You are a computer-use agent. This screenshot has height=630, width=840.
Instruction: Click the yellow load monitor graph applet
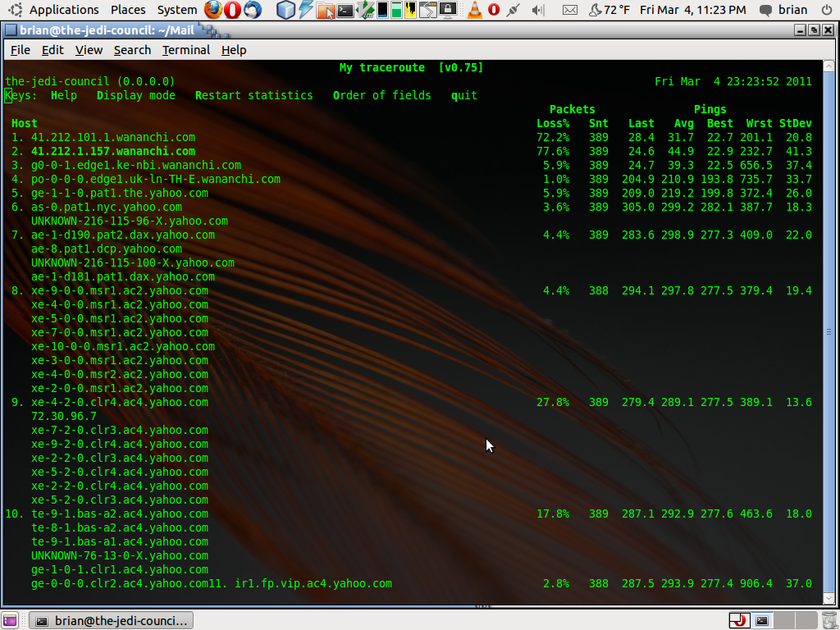coord(410,10)
